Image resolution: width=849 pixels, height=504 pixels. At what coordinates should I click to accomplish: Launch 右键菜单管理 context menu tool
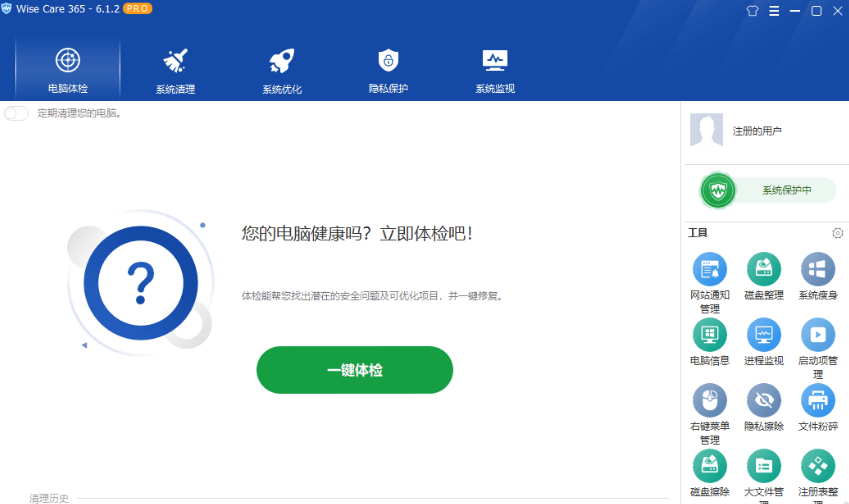click(x=709, y=414)
